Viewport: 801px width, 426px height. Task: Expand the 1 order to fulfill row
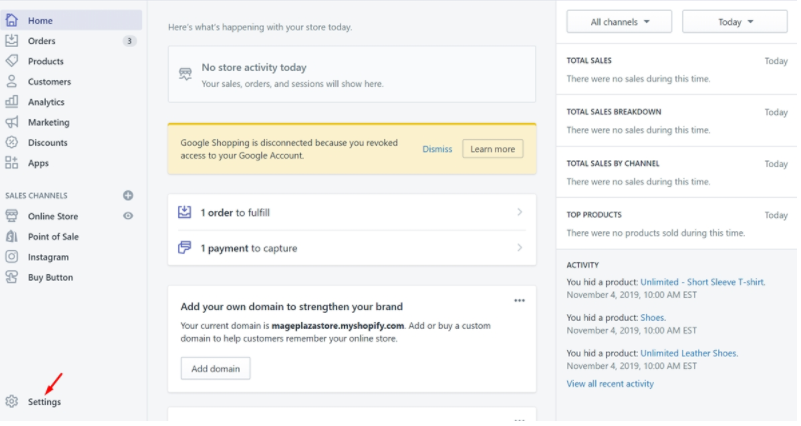pyautogui.click(x=519, y=212)
